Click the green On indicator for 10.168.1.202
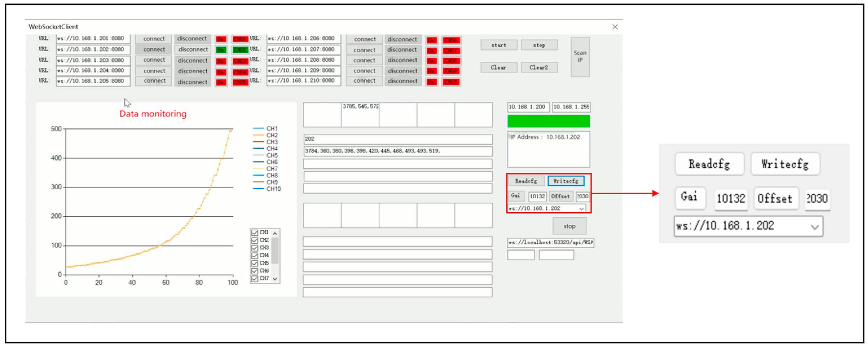 coord(221,50)
